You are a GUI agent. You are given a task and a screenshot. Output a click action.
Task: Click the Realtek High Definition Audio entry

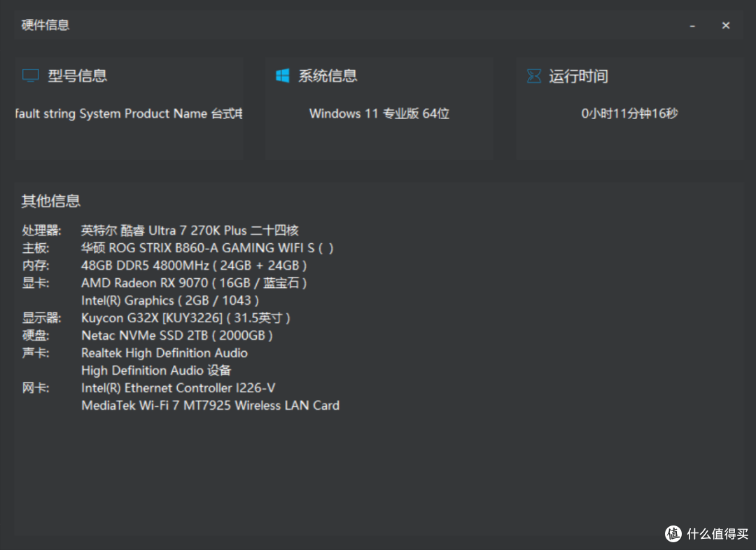point(164,353)
